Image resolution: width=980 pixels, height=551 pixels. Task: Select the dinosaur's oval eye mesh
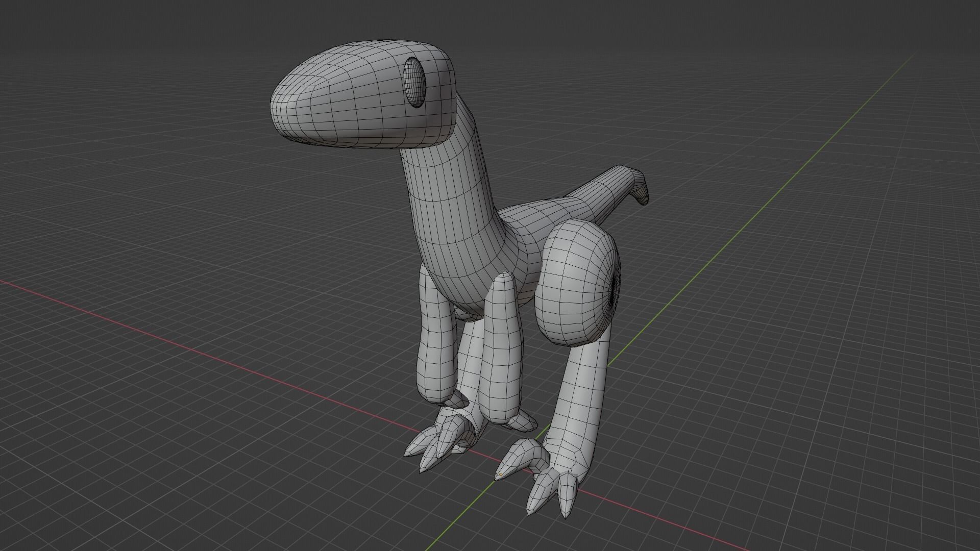[415, 82]
